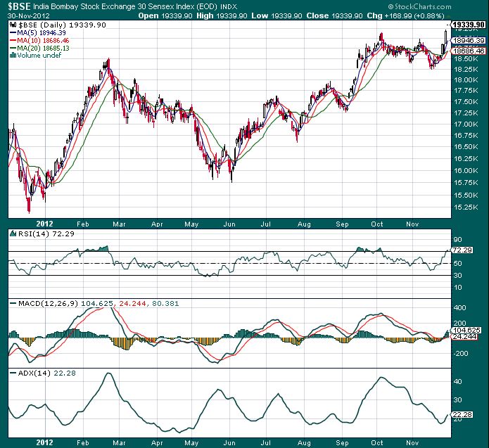
Task: Click the 18.00K price axis label
Action: [466, 80]
